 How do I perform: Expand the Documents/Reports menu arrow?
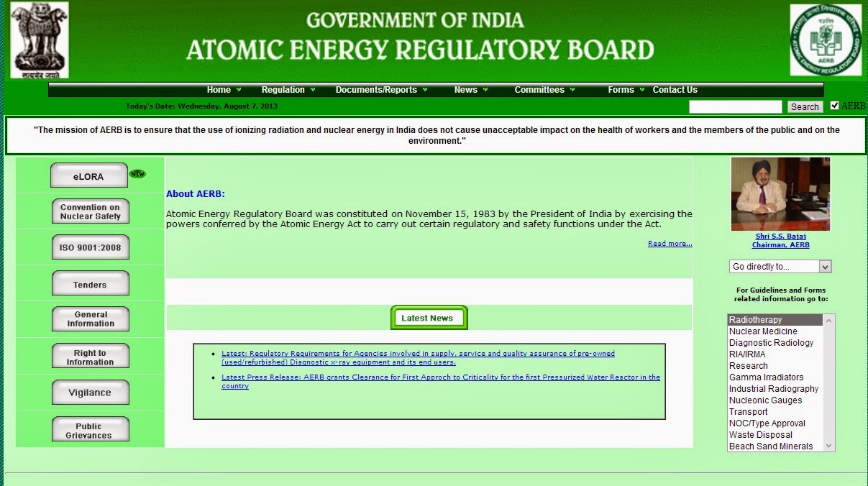coord(425,90)
